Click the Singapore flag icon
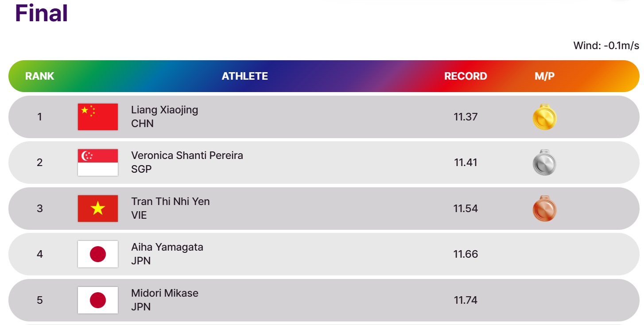 98,162
